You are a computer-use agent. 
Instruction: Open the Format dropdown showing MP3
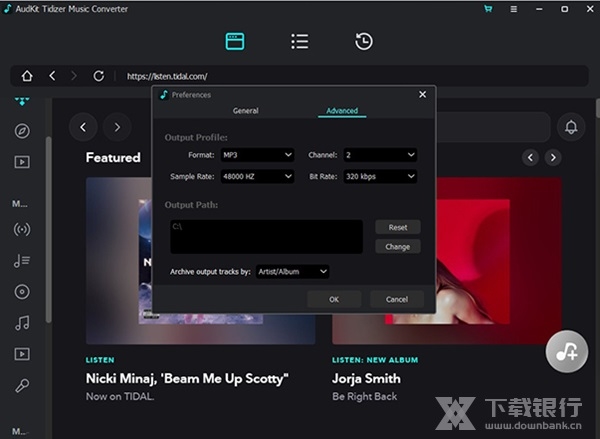[x=257, y=155]
